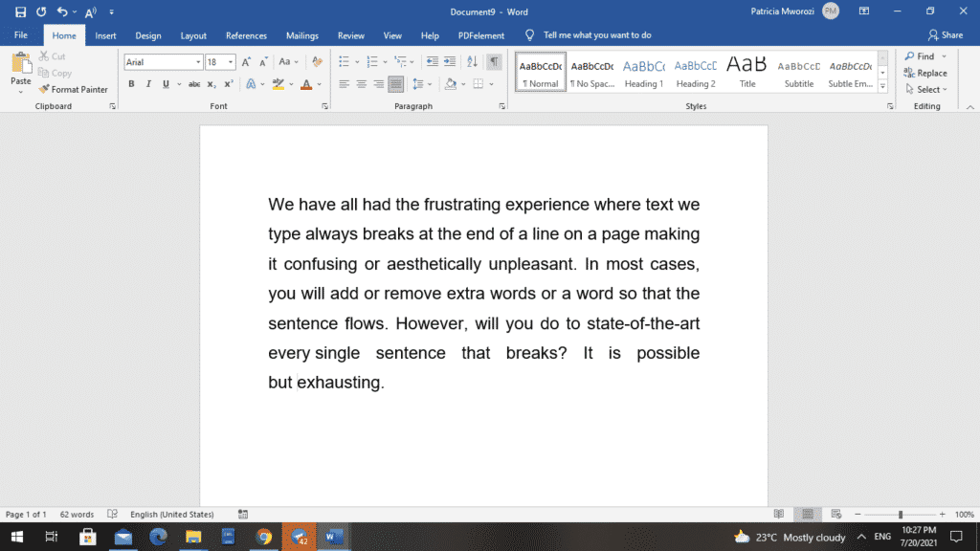Switch to the Layout tab
The image size is (980, 551).
click(193, 35)
